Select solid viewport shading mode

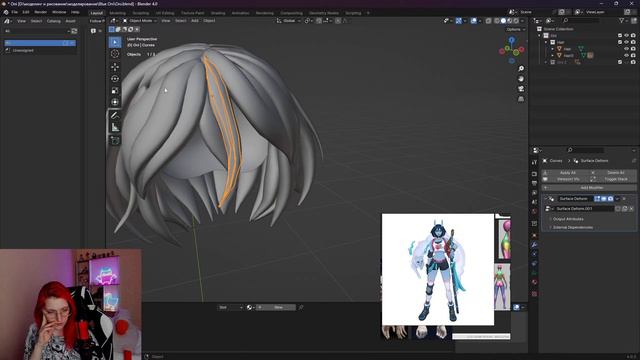[x=503, y=21]
